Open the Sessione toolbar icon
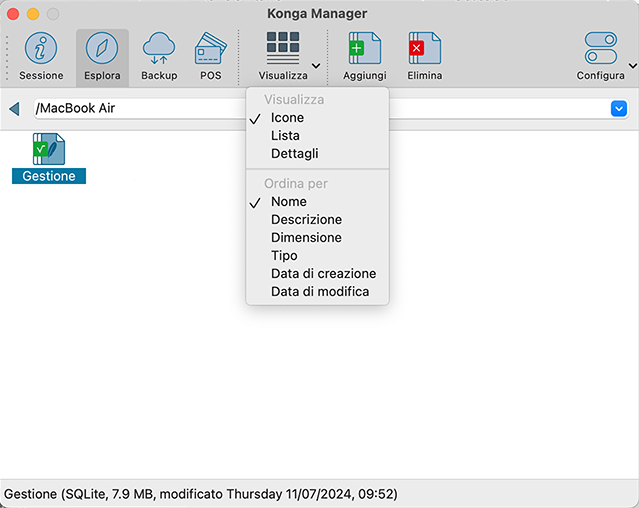Image resolution: width=639 pixels, height=508 pixels. (x=41, y=49)
